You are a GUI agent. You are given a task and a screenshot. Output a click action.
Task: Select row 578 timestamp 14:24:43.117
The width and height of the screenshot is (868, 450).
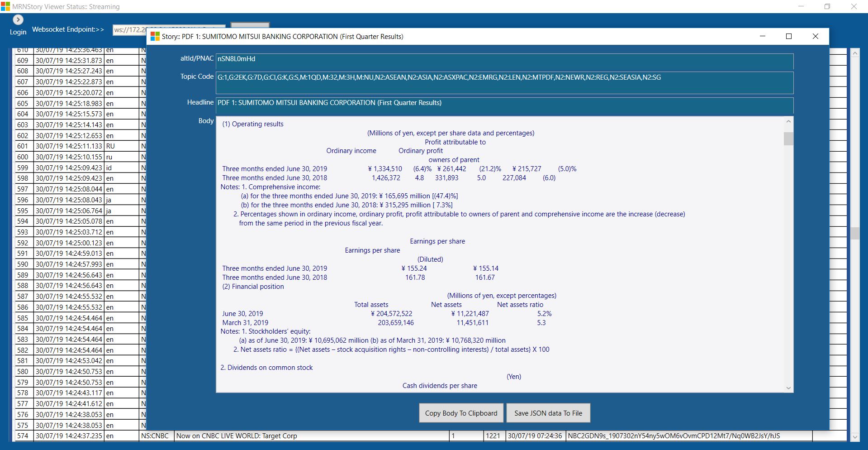coord(69,393)
